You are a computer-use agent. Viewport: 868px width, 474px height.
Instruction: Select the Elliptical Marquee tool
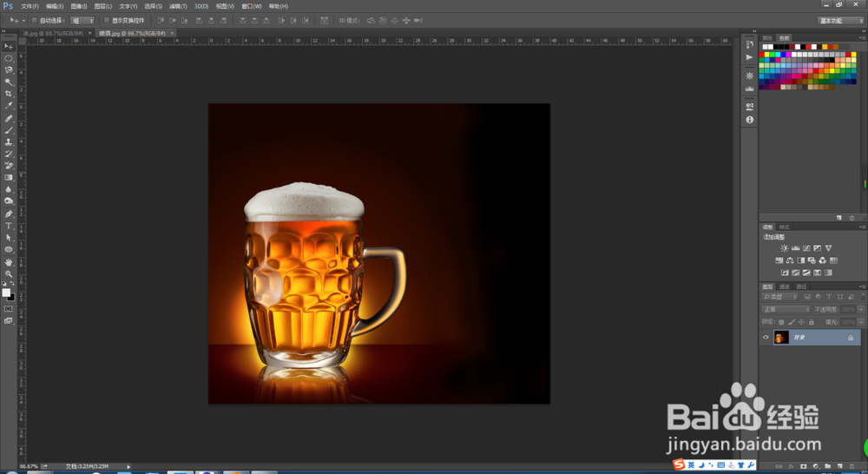click(9, 58)
